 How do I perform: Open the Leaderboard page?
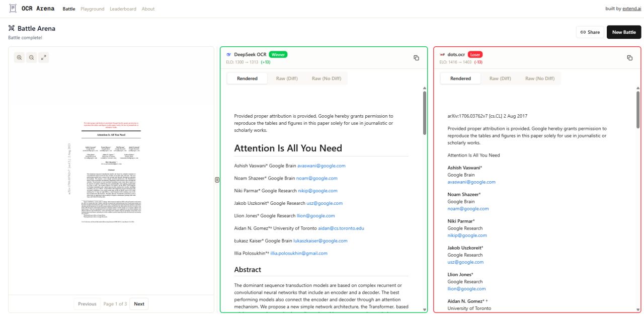[123, 9]
